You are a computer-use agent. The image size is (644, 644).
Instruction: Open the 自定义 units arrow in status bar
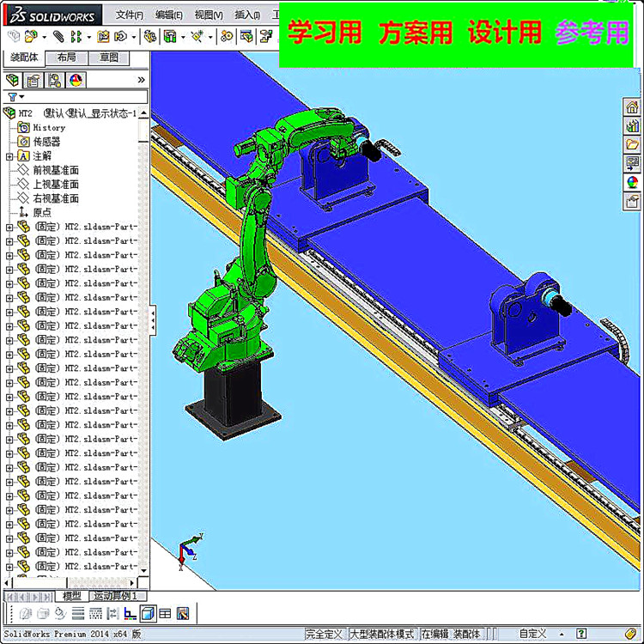point(562,634)
